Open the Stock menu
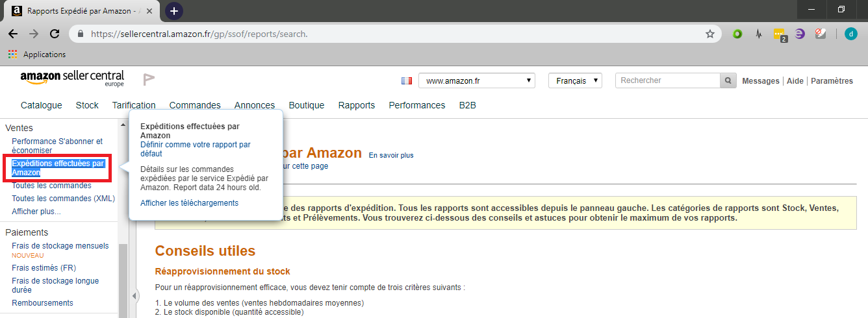The image size is (868, 318). coord(87,105)
